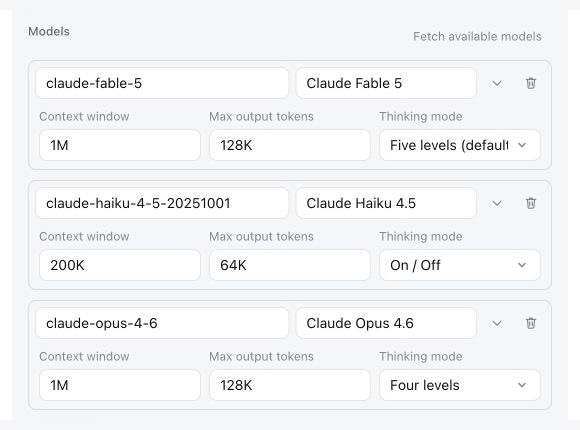Delete the claude-fable-5 model entry

tap(531, 83)
